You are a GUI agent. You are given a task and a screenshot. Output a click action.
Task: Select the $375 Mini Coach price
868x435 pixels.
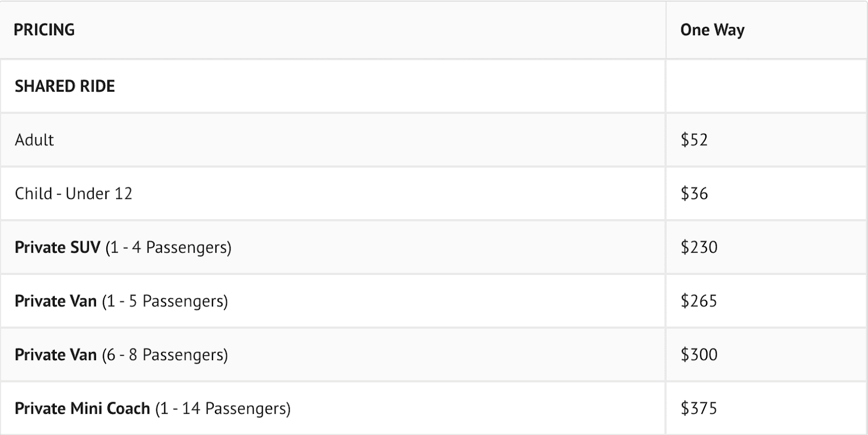699,408
